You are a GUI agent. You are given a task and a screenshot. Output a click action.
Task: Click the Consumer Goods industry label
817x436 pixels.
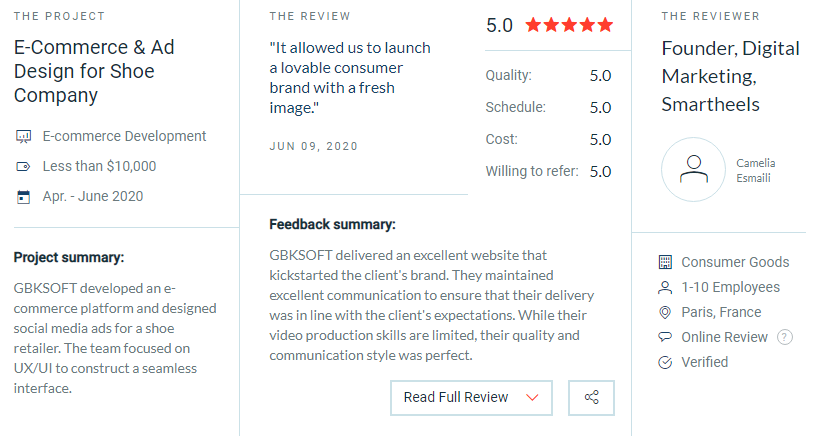pyautogui.click(x=735, y=262)
